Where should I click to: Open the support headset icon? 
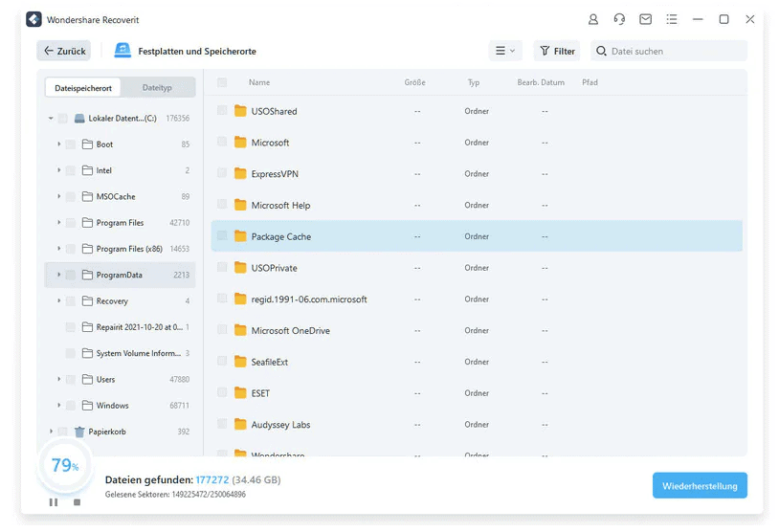click(x=619, y=19)
